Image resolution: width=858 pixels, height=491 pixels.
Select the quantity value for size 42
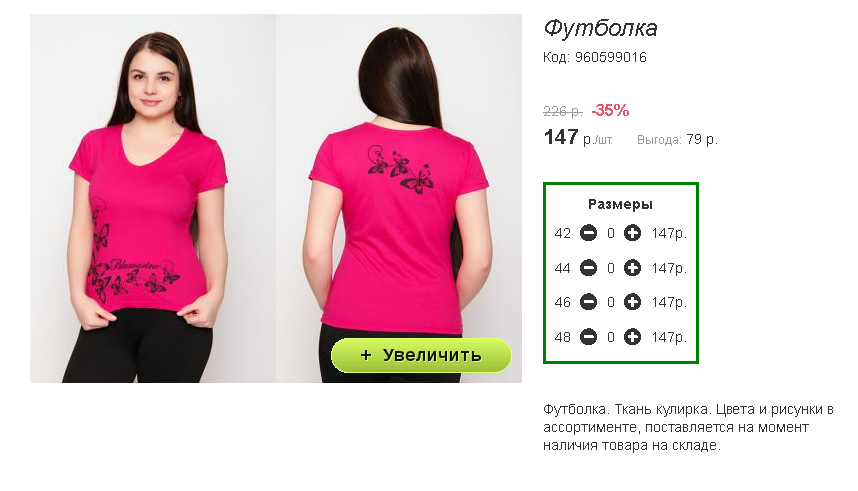611,234
